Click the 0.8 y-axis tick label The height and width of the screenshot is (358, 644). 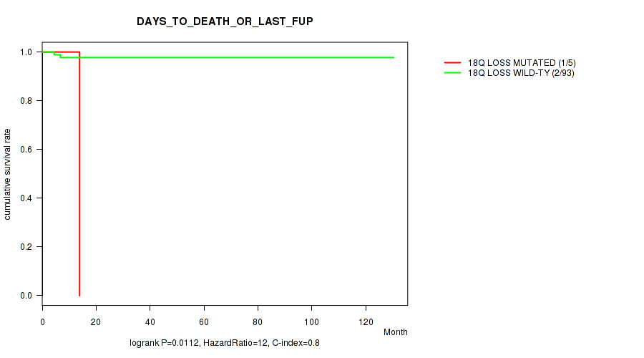pyautogui.click(x=26, y=101)
